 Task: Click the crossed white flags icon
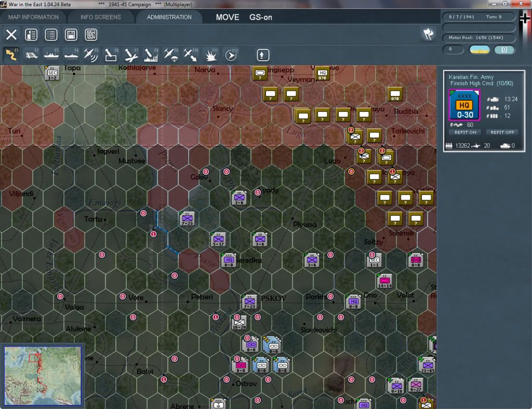click(428, 34)
